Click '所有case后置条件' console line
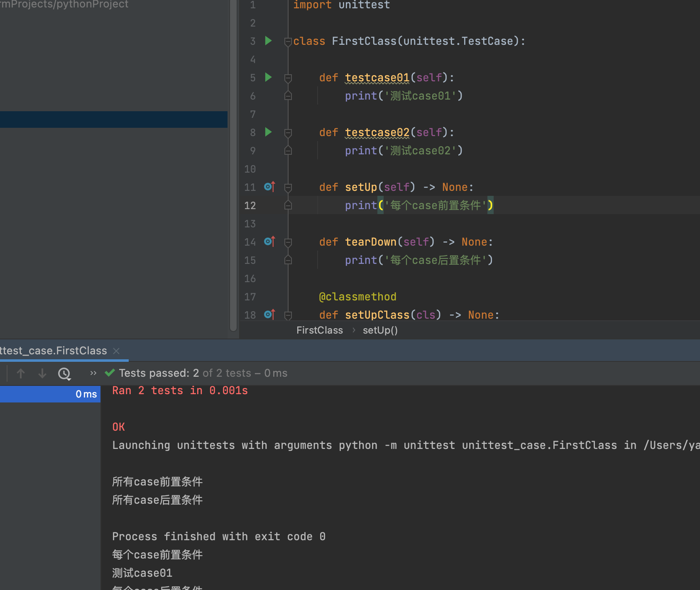 (157, 500)
